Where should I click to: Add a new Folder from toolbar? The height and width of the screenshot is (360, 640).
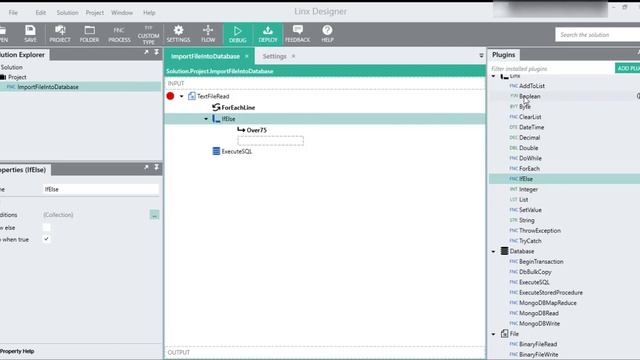tap(89, 34)
